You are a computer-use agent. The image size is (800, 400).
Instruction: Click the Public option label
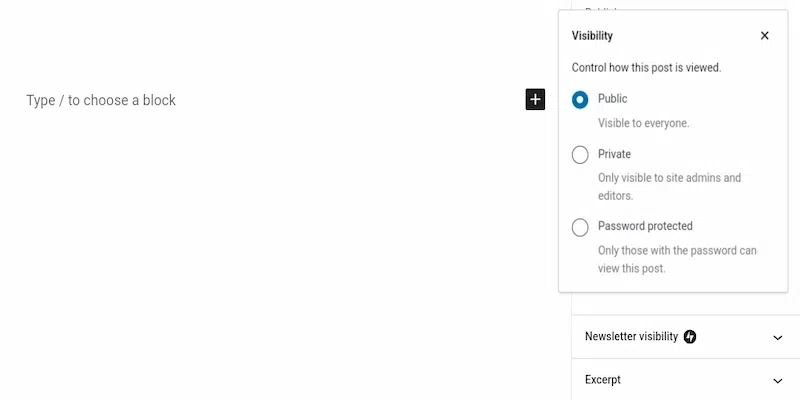point(612,99)
